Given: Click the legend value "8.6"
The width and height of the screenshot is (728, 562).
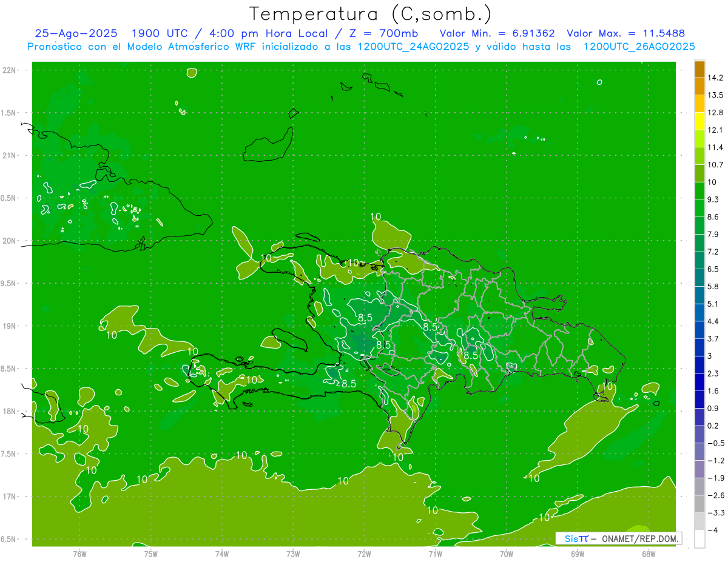Looking at the screenshot, I should pos(713,217).
